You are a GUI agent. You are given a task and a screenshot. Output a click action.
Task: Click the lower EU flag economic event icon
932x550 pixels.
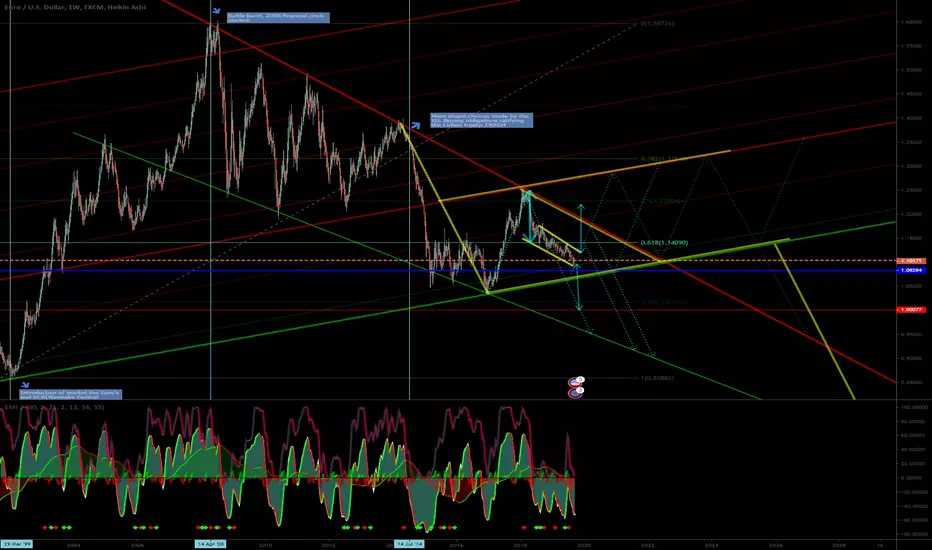pos(575,392)
